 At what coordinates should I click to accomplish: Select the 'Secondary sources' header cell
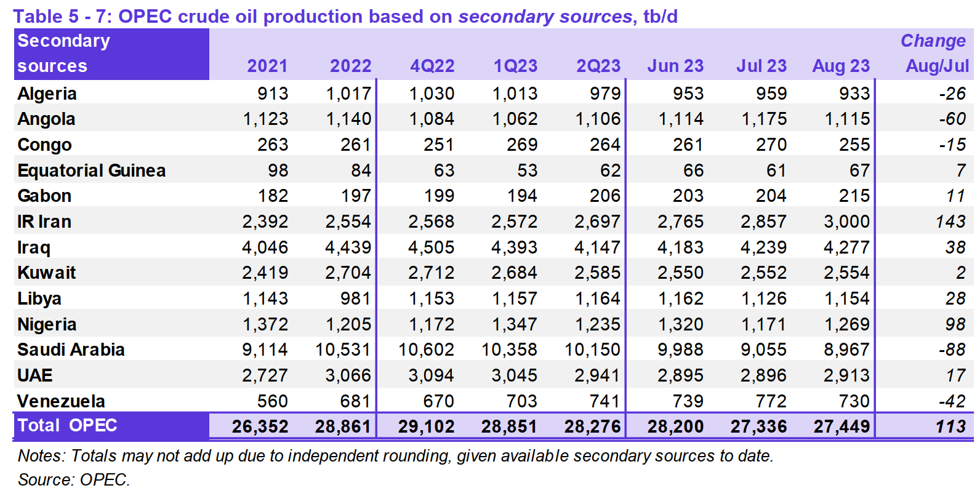pyautogui.click(x=63, y=54)
